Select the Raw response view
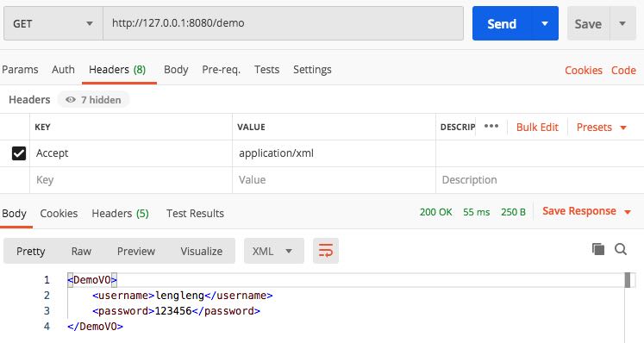This screenshot has width=644, height=343. point(81,251)
